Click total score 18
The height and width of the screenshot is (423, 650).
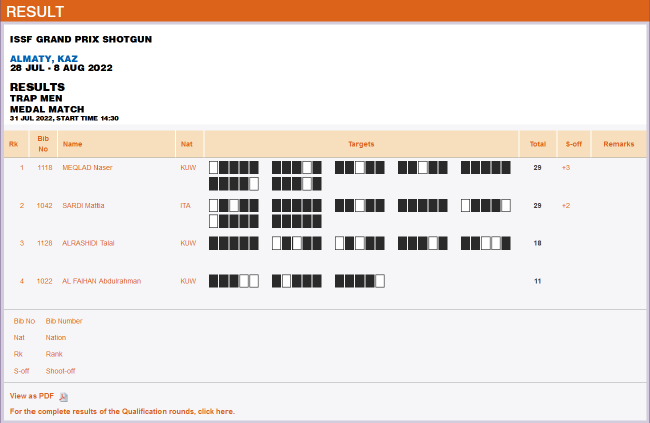[x=537, y=243]
